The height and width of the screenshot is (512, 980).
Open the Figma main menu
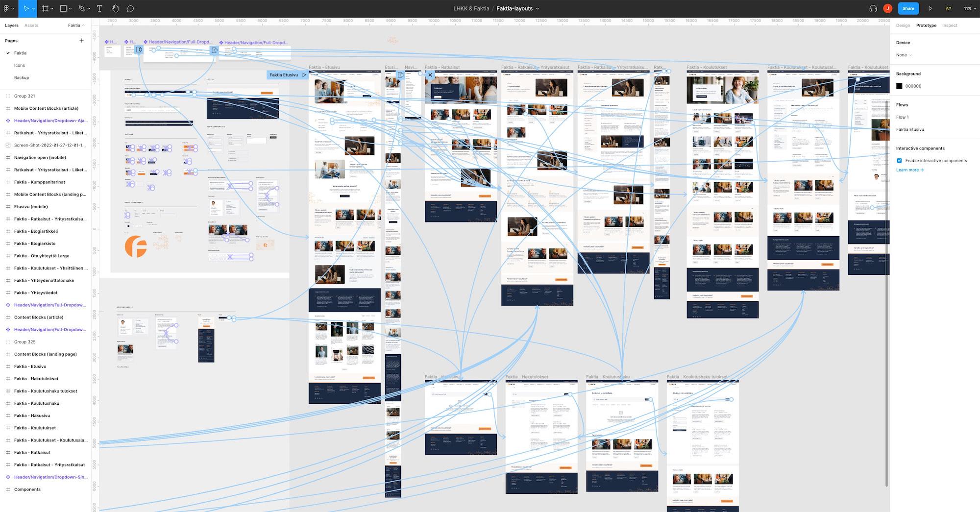(8, 8)
